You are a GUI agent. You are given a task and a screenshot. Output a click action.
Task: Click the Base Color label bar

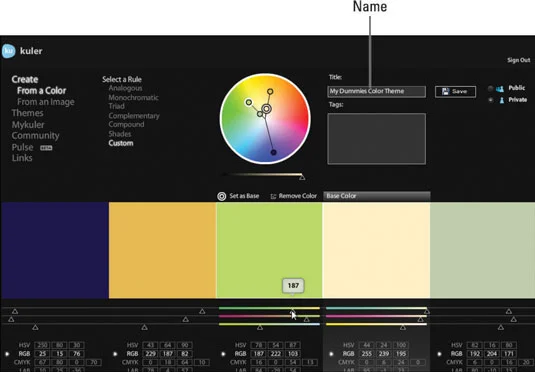click(x=377, y=196)
